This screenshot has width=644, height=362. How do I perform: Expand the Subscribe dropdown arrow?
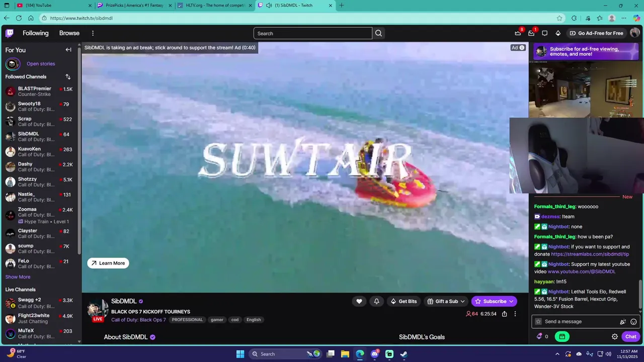pyautogui.click(x=511, y=301)
